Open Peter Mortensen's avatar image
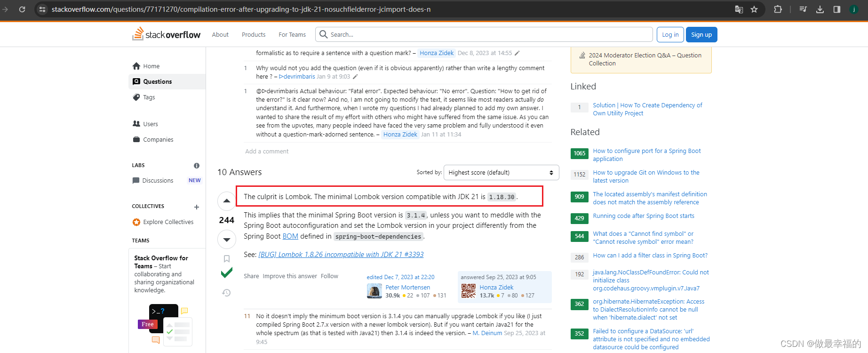The width and height of the screenshot is (868, 353). [374, 291]
